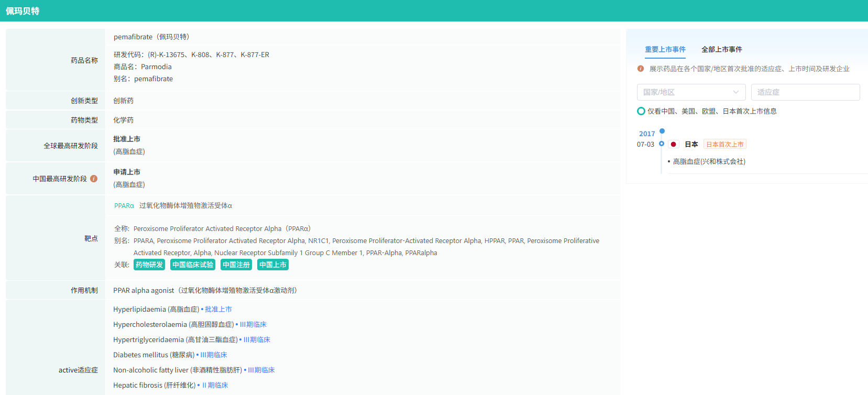Toggle 仅看中国、美国、欧盟、日本首次上市信息 radio option
The width and height of the screenshot is (868, 395).
641,111
